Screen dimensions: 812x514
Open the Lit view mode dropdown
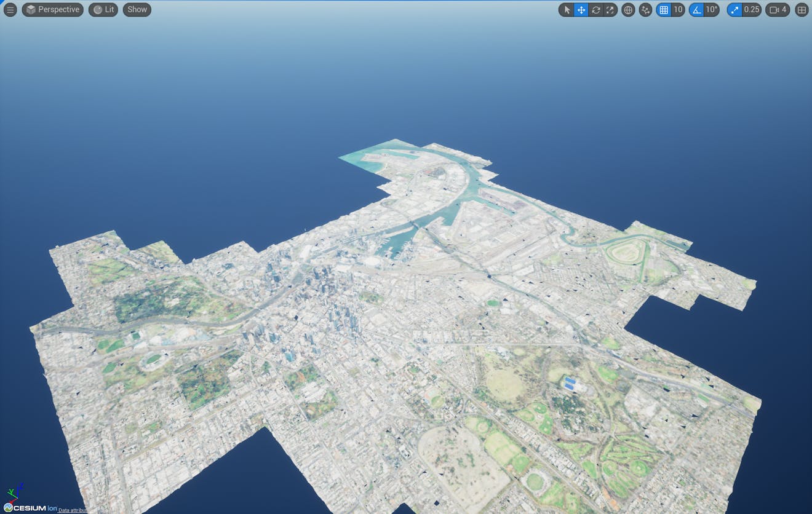103,9
